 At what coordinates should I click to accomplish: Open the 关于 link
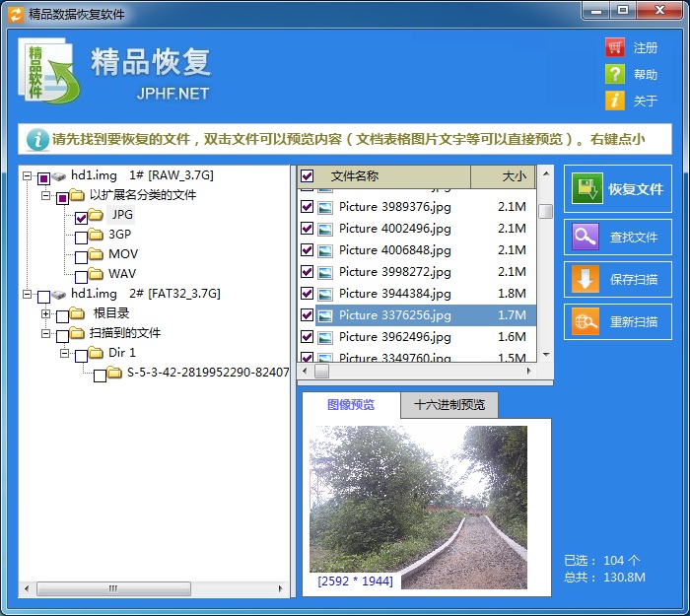tap(646, 101)
